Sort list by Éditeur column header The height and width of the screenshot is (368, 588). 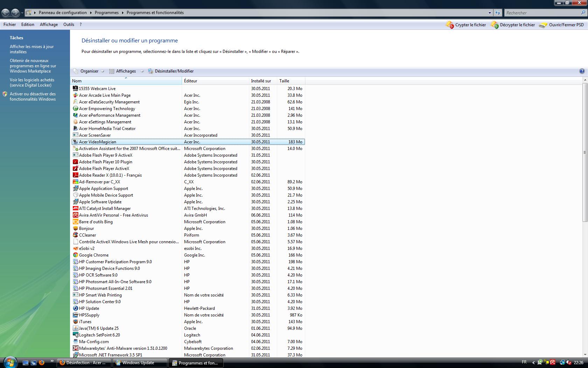click(x=215, y=81)
